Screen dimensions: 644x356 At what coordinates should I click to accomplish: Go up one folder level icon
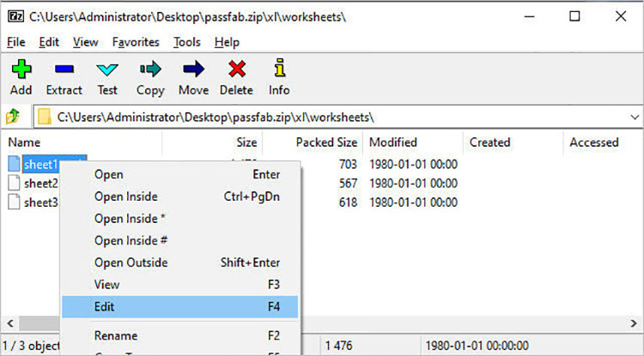pyautogui.click(x=13, y=117)
